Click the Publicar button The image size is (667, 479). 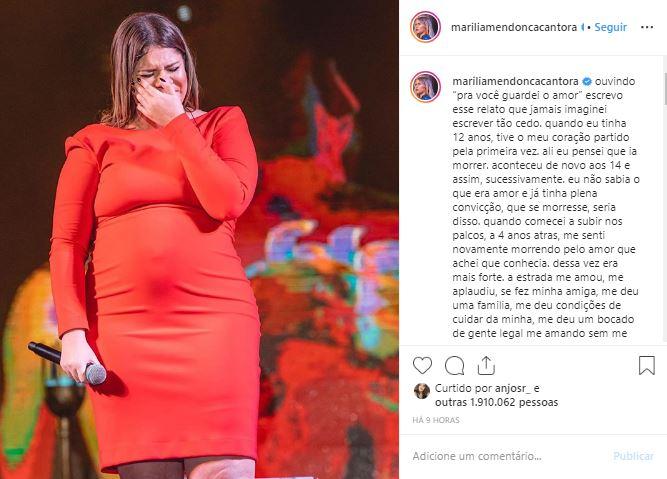tap(633, 456)
